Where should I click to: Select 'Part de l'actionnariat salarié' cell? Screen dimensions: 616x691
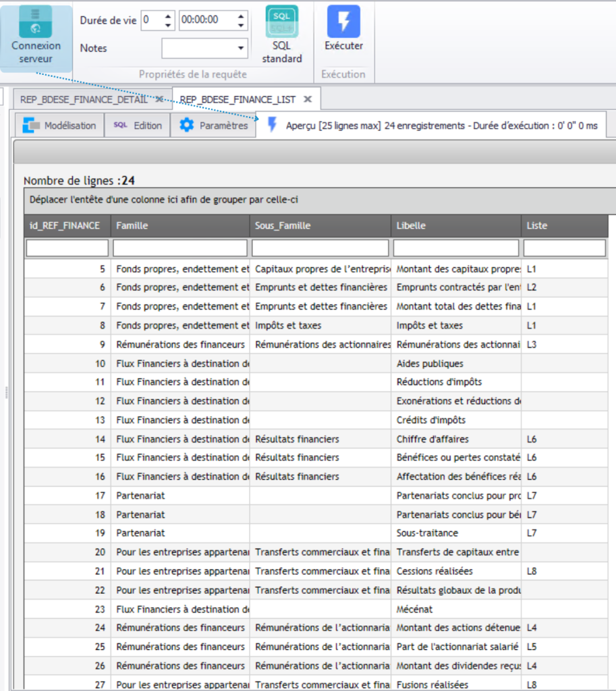coord(456,647)
